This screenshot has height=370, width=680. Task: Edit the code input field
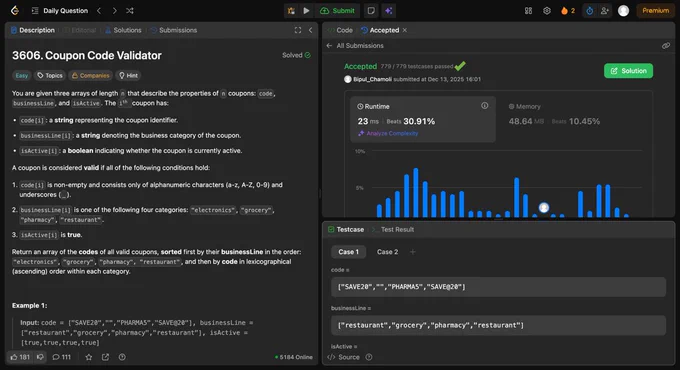(x=498, y=287)
